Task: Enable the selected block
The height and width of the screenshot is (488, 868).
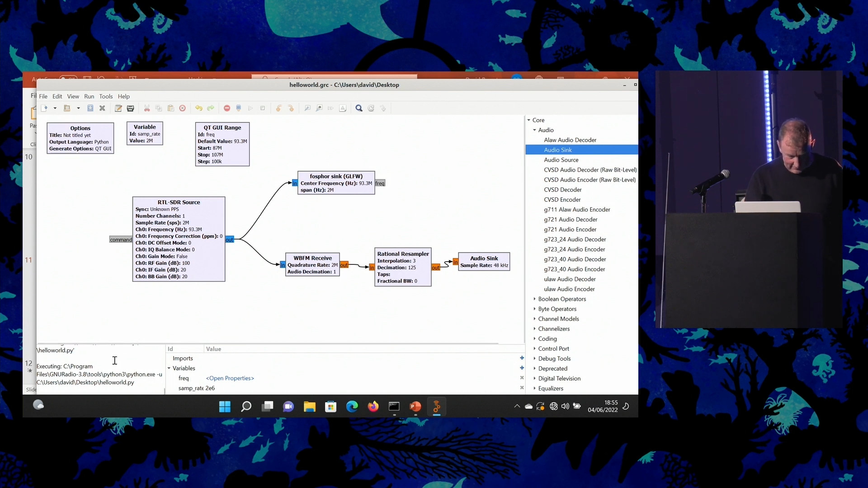Action: (307, 108)
